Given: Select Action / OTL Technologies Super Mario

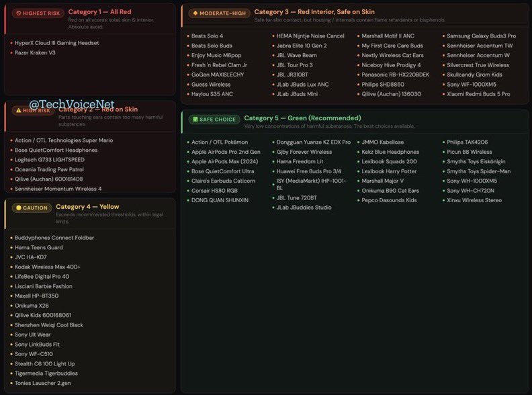Looking at the screenshot, I should coord(64,140).
